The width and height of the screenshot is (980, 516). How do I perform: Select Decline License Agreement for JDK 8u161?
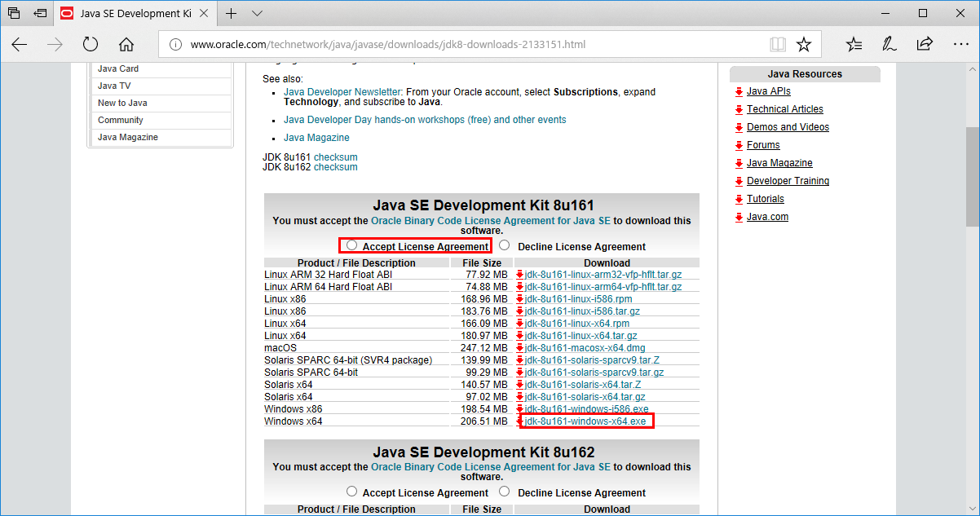[x=504, y=244]
